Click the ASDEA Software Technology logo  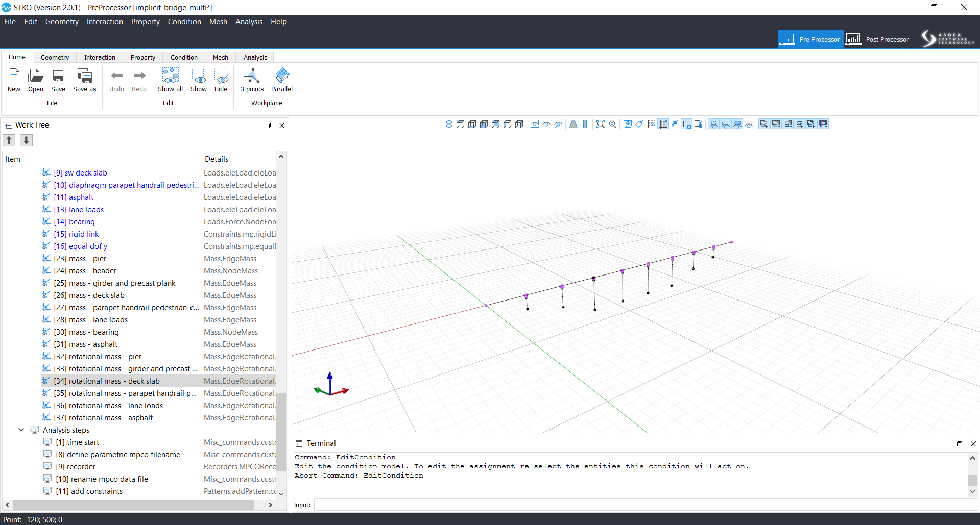947,39
